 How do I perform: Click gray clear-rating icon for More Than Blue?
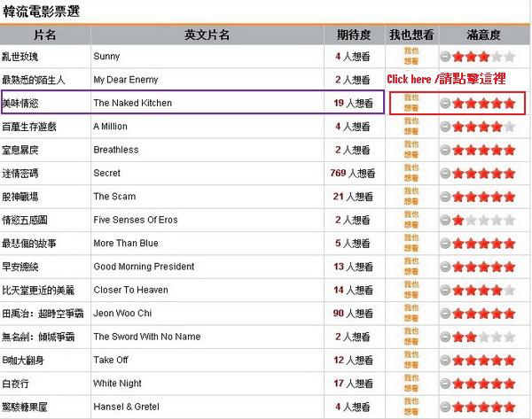445,244
